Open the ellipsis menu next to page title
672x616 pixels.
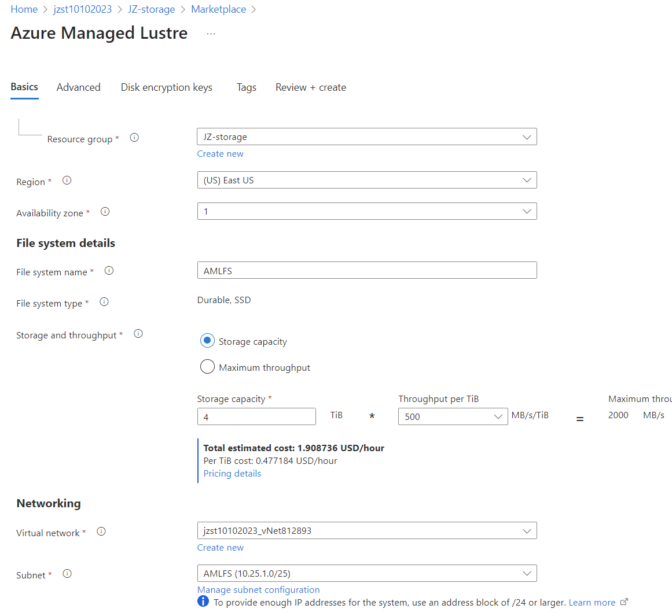[x=211, y=34]
